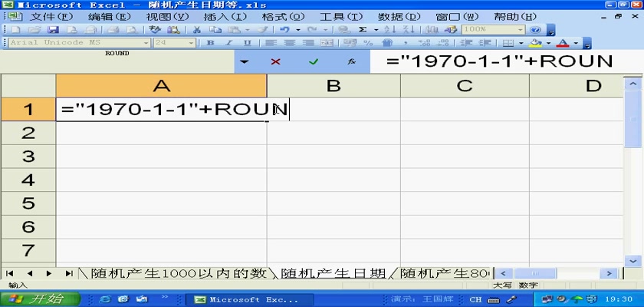The width and height of the screenshot is (644, 307).
Task: Click the font color red A swatch
Action: click(562, 43)
